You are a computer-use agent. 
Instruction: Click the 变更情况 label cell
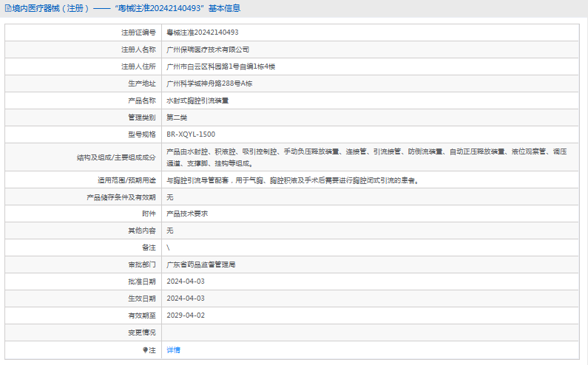84,332
